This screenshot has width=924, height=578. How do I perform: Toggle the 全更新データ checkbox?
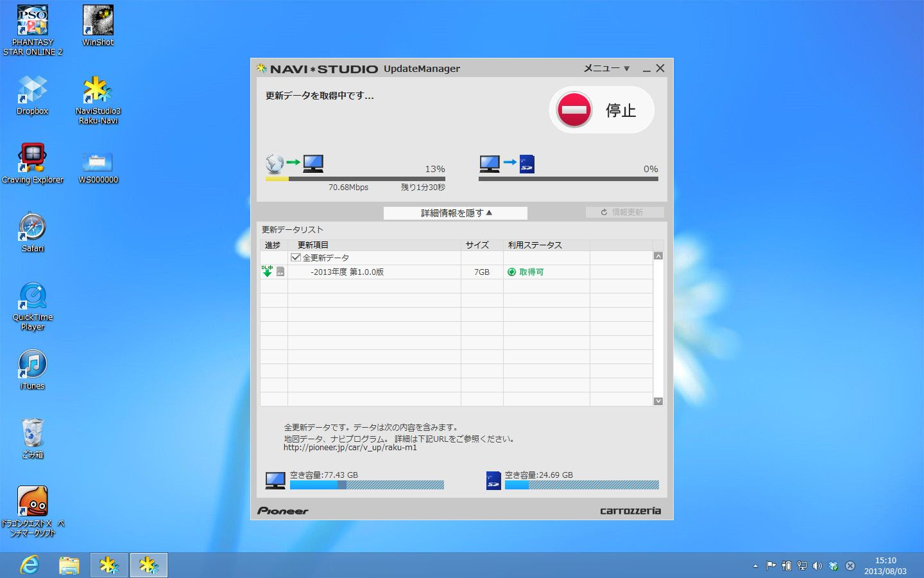coord(296,258)
